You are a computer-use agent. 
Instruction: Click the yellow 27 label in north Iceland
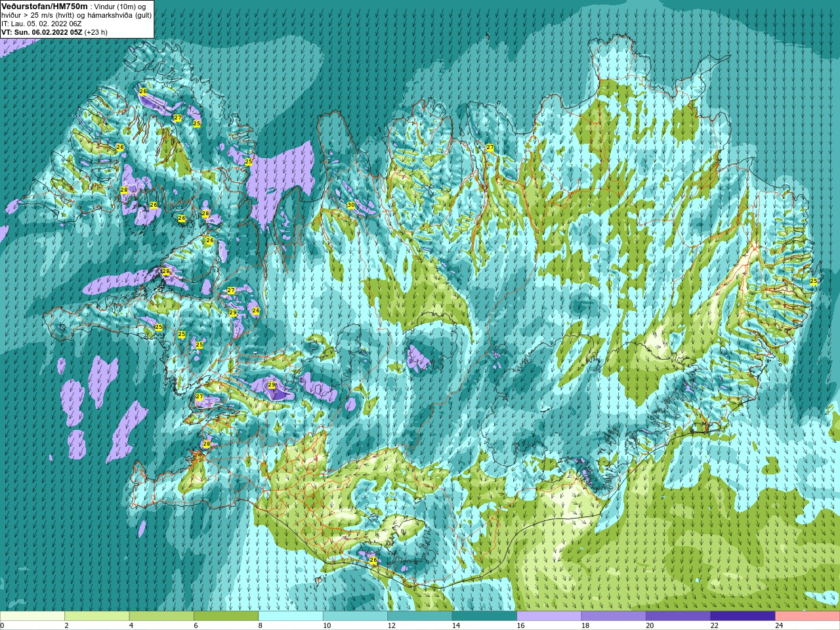coord(490,148)
